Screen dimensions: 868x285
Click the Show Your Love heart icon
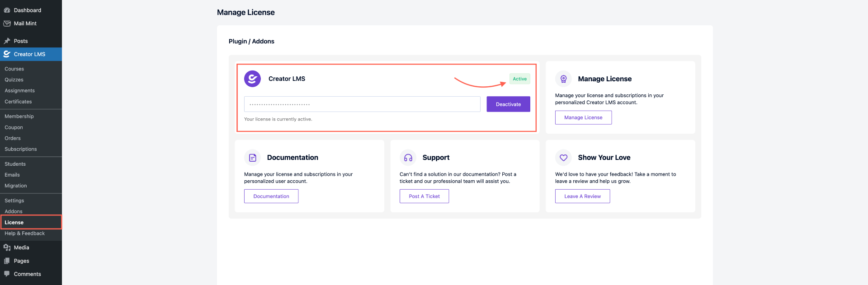[x=563, y=158]
